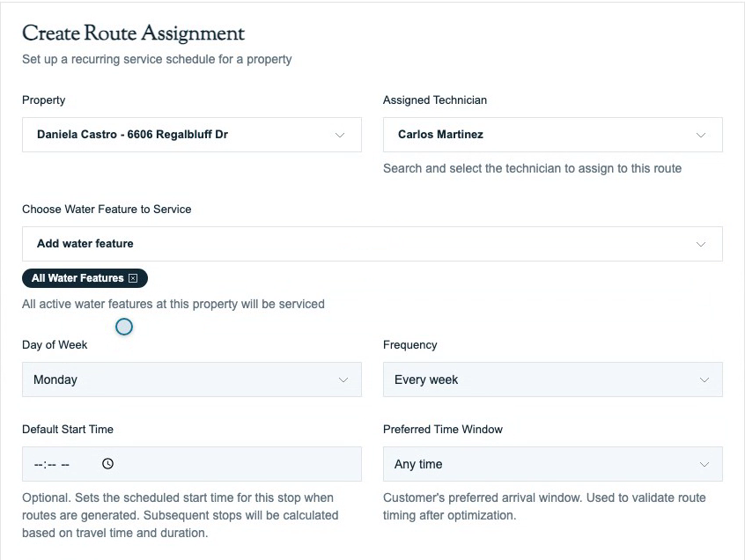Click the helper text starting 'Customer's preferred arrival window'

(544, 506)
